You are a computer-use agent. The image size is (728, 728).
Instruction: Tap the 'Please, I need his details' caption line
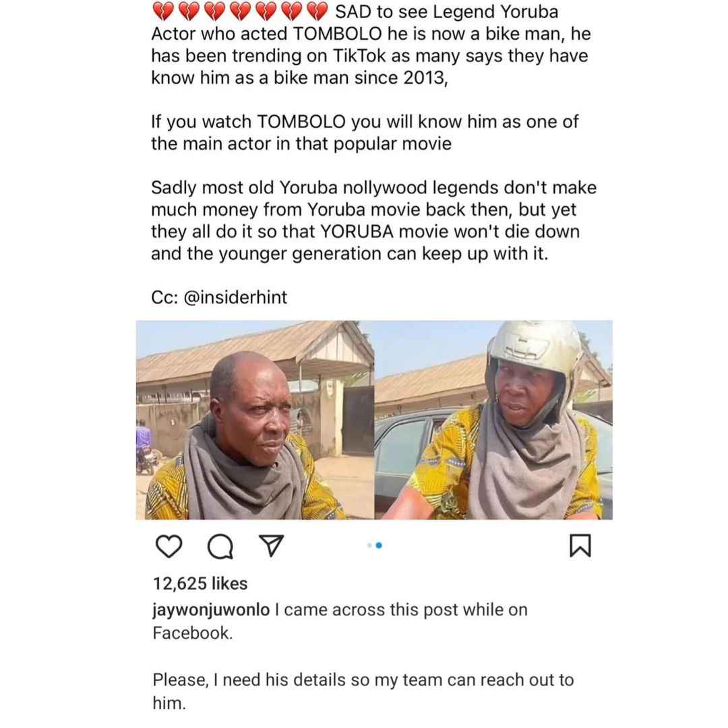click(363, 692)
